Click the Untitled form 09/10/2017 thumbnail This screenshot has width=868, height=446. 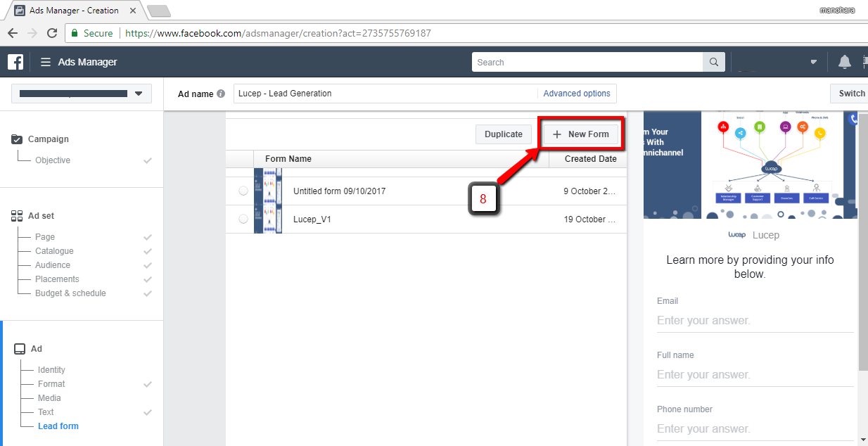coord(268,186)
